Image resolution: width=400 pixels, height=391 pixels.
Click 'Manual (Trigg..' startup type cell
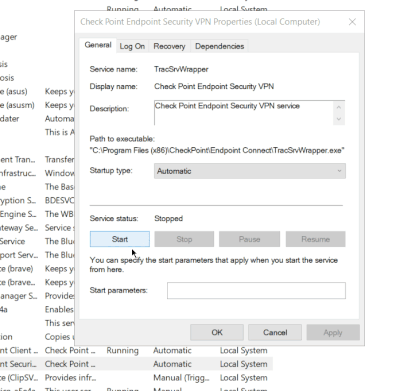click(181, 378)
